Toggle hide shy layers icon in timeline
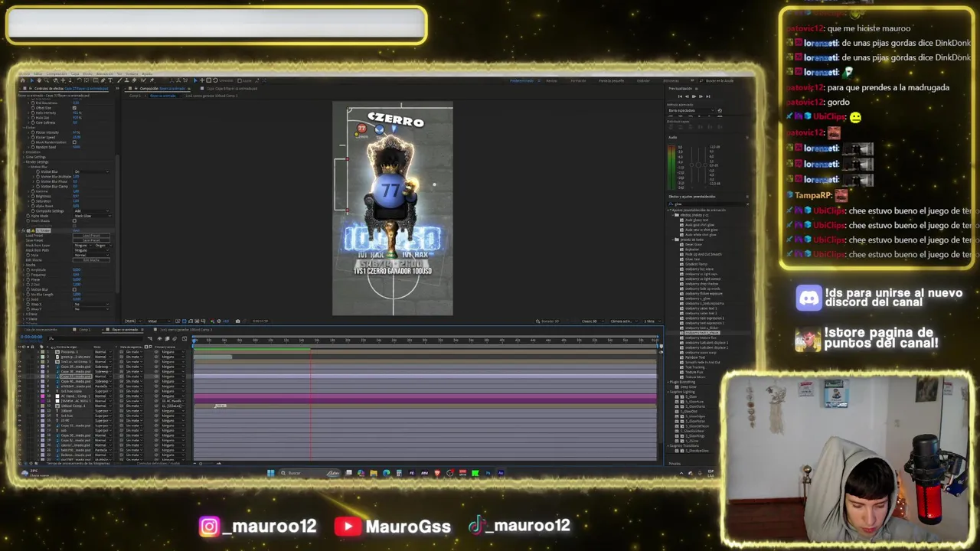Image resolution: width=980 pixels, height=551 pixels. (159, 339)
